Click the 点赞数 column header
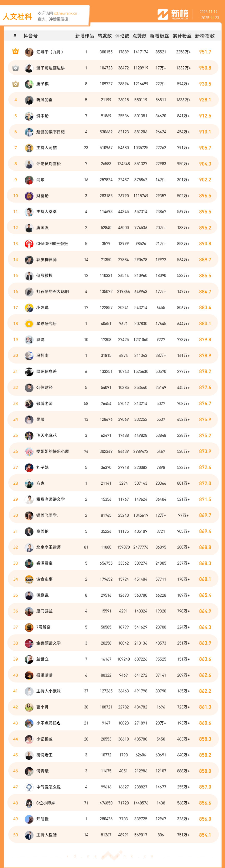The width and height of the screenshot is (225, 868). pyautogui.click(x=139, y=36)
